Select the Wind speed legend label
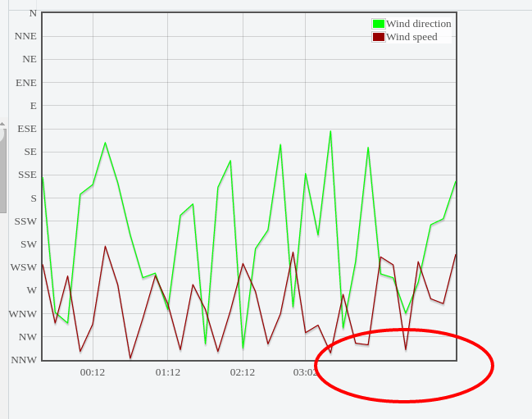Image resolution: width=532 pixels, height=419 pixels. (412, 37)
